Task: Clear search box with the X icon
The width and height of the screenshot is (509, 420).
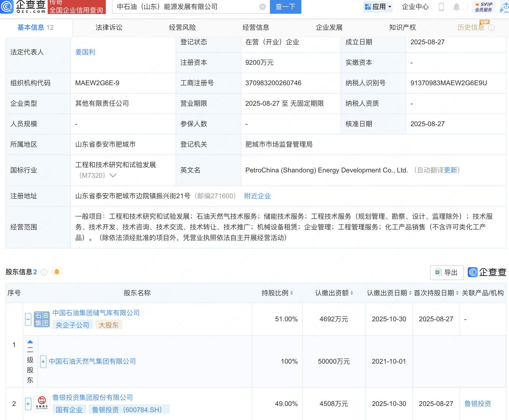Action: coord(262,7)
